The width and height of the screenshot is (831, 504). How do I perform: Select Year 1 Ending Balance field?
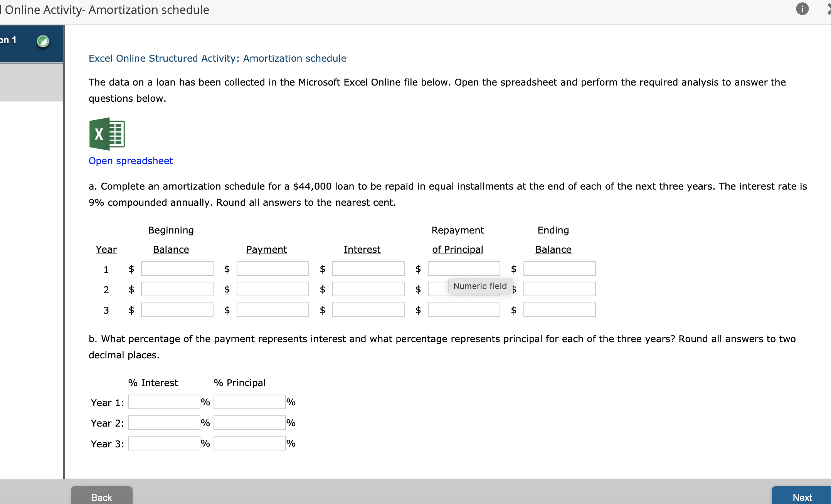coord(560,269)
